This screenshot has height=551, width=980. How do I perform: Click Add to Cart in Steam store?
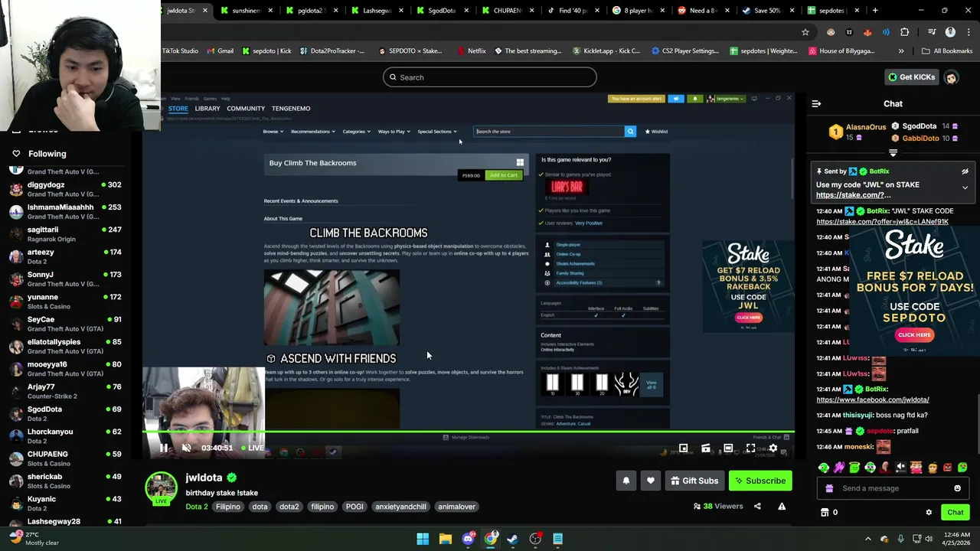coord(503,175)
